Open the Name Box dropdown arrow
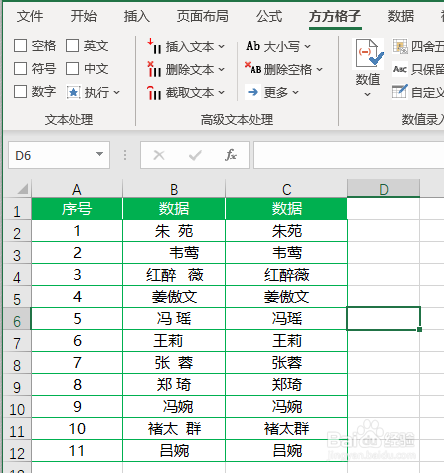The image size is (444, 473). tap(99, 154)
